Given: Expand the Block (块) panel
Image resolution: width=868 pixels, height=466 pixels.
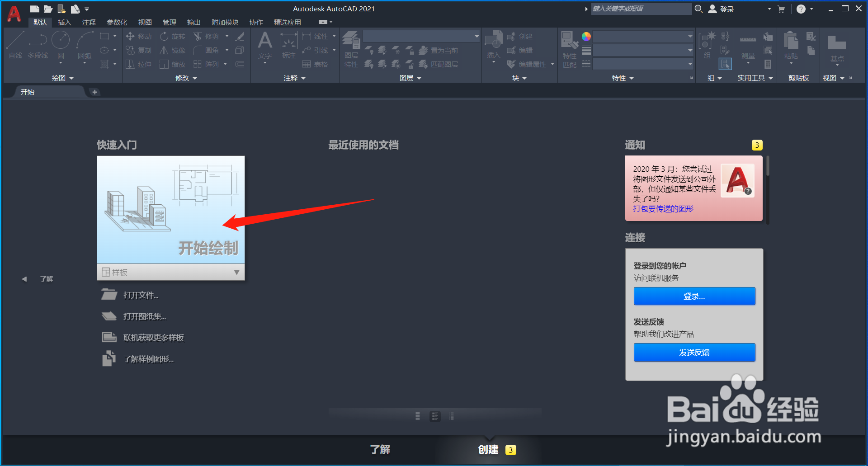Looking at the screenshot, I should coord(519,78).
